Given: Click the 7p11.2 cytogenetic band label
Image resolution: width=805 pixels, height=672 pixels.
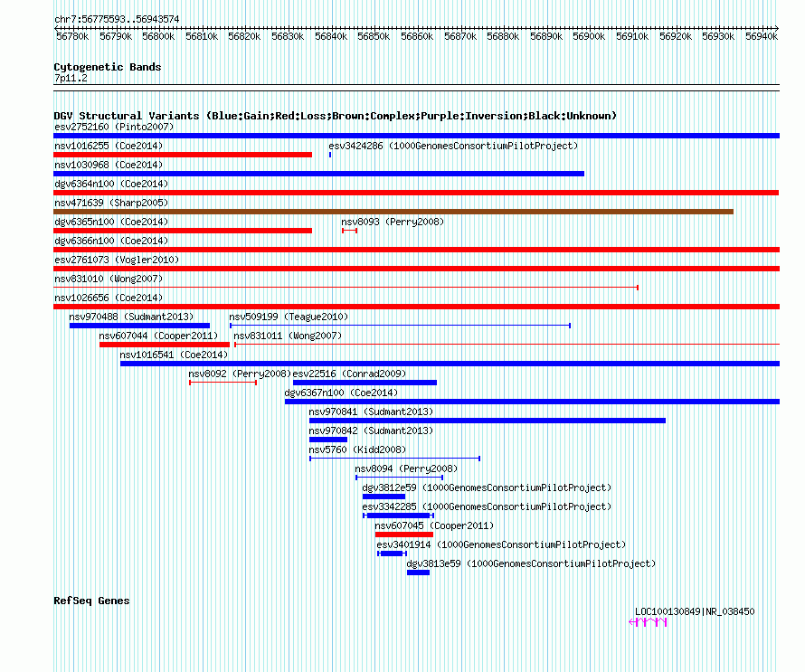Looking at the screenshot, I should tap(71, 78).
